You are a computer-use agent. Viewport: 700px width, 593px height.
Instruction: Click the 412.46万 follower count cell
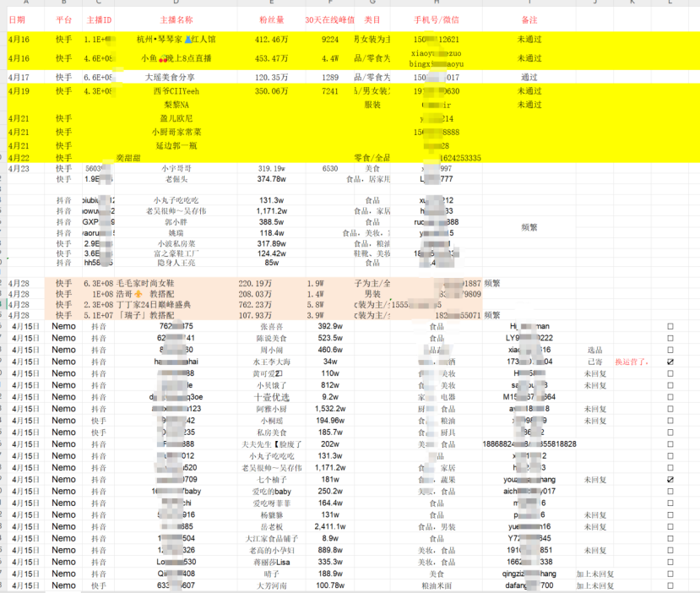[271, 40]
